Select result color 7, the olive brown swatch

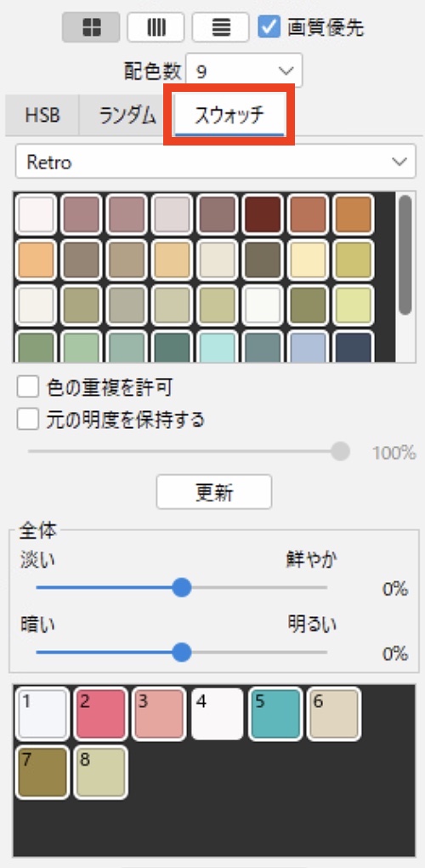[x=42, y=772]
